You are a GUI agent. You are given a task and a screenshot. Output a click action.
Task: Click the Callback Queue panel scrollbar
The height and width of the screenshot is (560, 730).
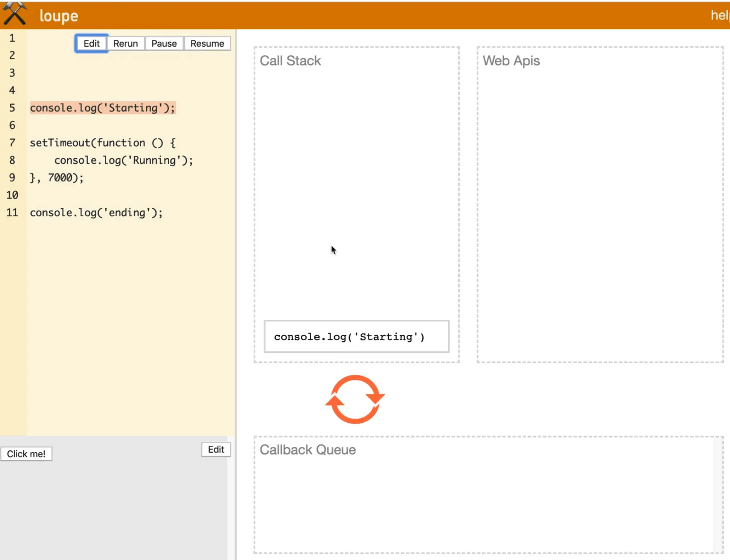click(718, 495)
